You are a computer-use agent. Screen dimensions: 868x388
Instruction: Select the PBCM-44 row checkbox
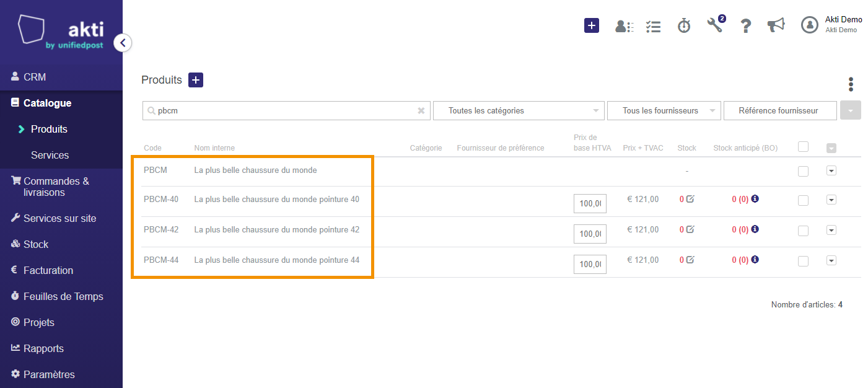tap(804, 261)
